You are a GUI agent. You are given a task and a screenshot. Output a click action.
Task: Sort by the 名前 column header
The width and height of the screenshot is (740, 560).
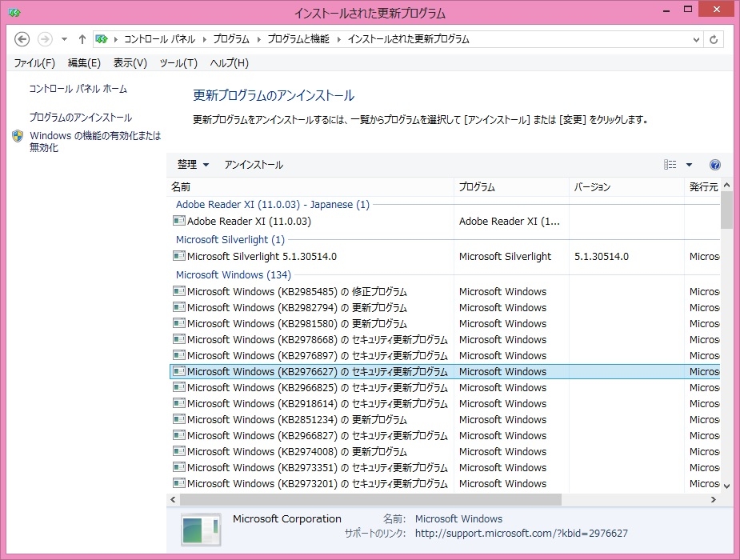click(310, 187)
